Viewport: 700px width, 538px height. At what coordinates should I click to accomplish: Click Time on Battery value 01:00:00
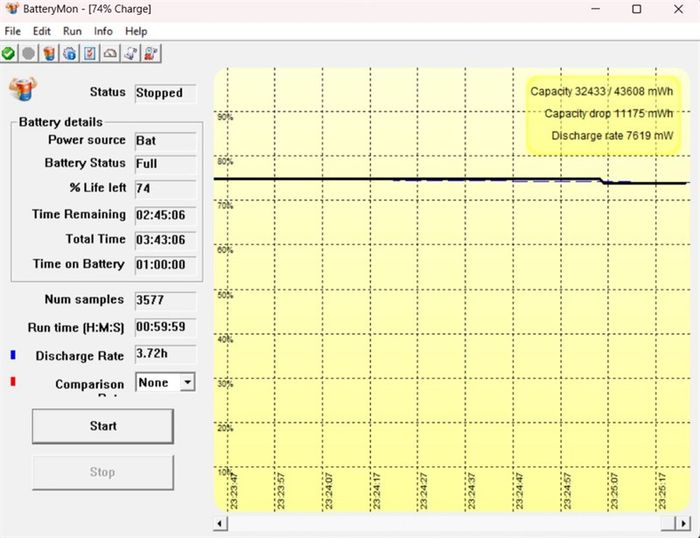click(165, 265)
